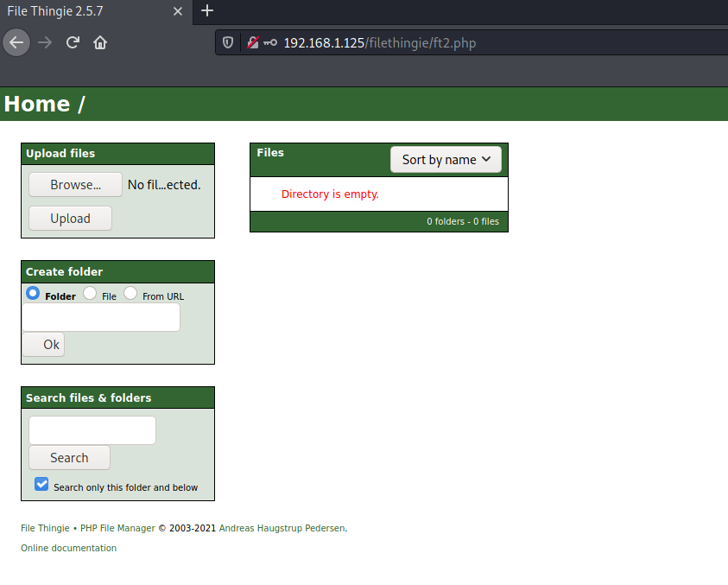Open the Online documentation link
728x585 pixels.
tap(68, 548)
